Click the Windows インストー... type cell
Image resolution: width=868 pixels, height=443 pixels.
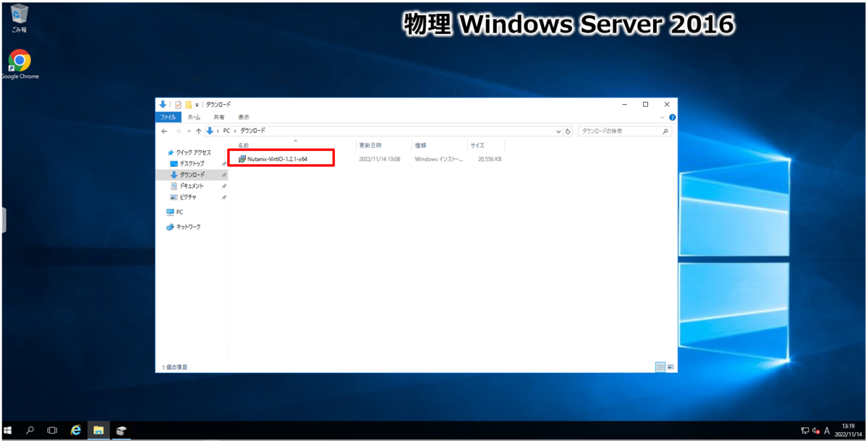point(439,159)
